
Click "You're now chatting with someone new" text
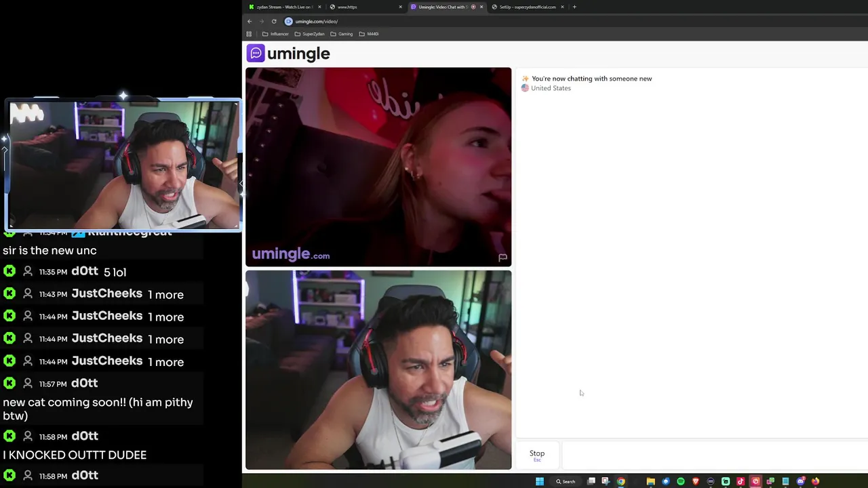coord(591,79)
